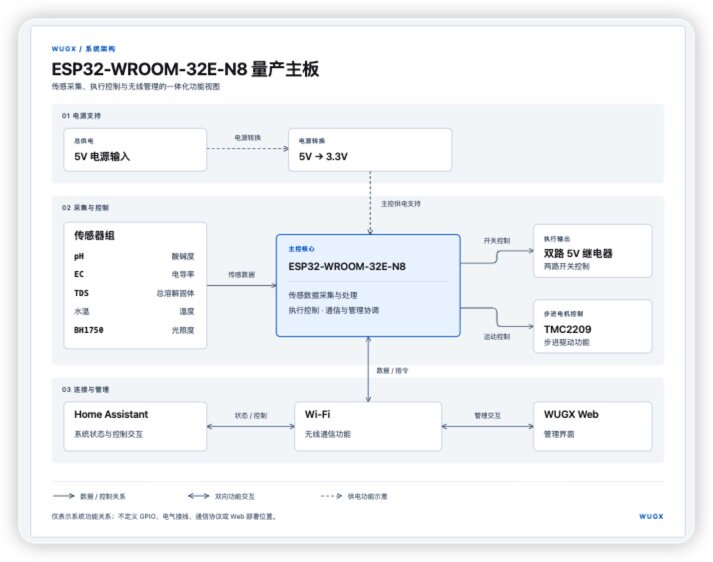
Task: Click the "状态 / 控制" arrow label
Action: coord(251,416)
